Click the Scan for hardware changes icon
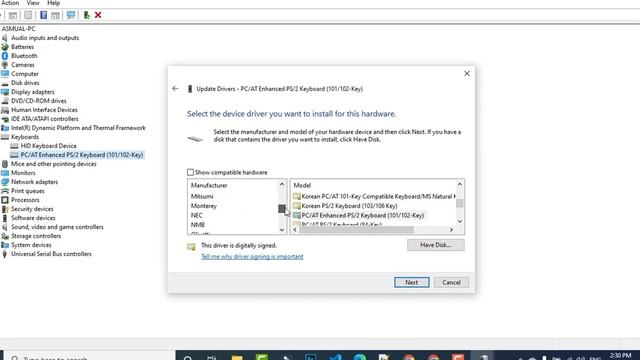 (71, 16)
